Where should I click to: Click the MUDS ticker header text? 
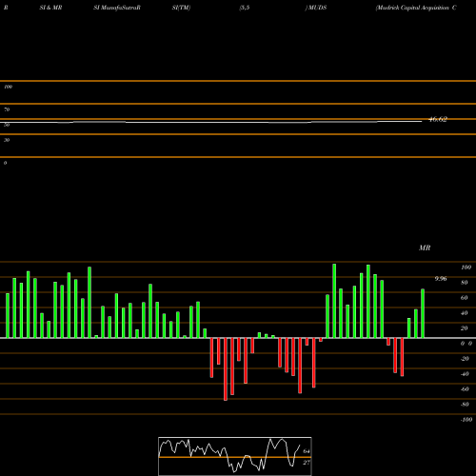316,8
